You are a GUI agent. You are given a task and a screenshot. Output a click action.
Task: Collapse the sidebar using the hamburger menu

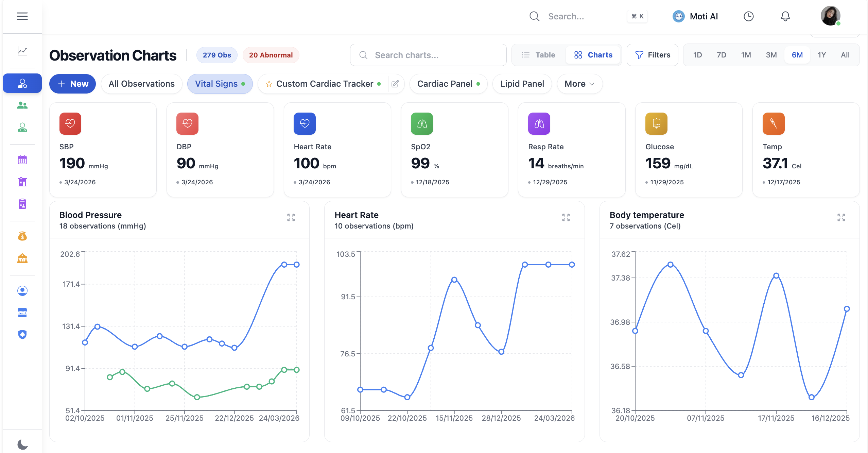[x=22, y=16]
